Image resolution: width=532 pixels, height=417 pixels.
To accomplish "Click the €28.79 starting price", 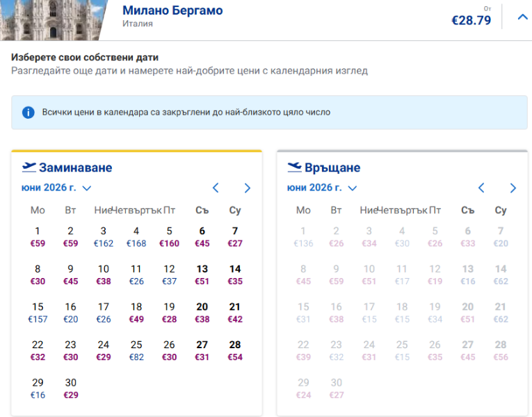I will [471, 20].
